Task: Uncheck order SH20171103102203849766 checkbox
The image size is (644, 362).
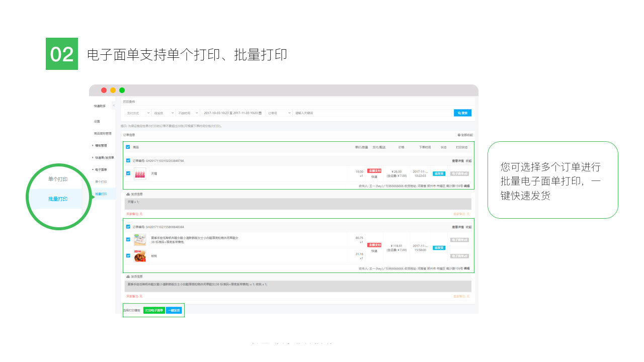Action: tap(128, 161)
